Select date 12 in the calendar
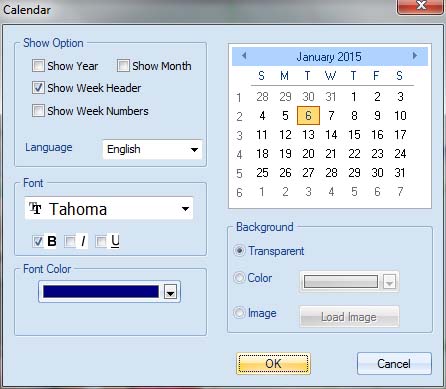The width and height of the screenshot is (446, 389). (x=285, y=135)
